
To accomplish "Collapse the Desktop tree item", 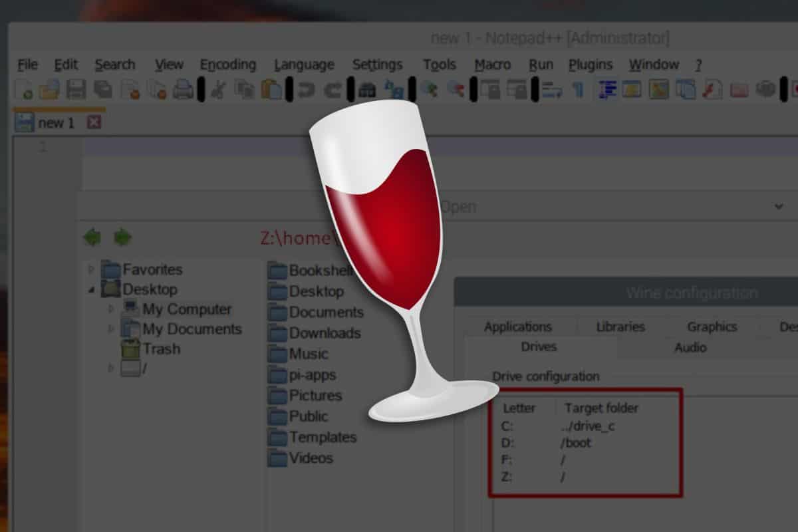I will (91, 288).
